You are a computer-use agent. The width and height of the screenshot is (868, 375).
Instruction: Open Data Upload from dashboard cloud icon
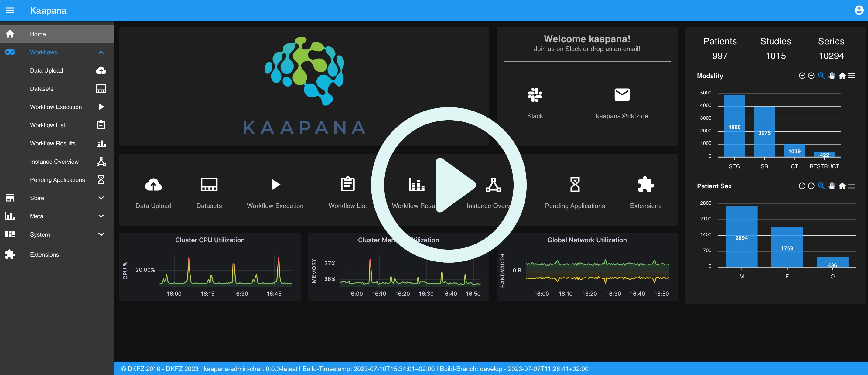click(153, 185)
